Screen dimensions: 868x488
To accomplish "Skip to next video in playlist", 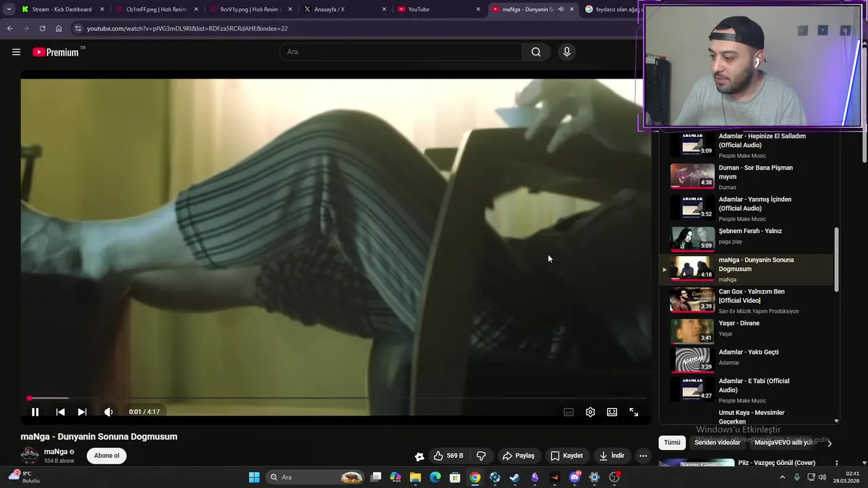I will (x=82, y=411).
